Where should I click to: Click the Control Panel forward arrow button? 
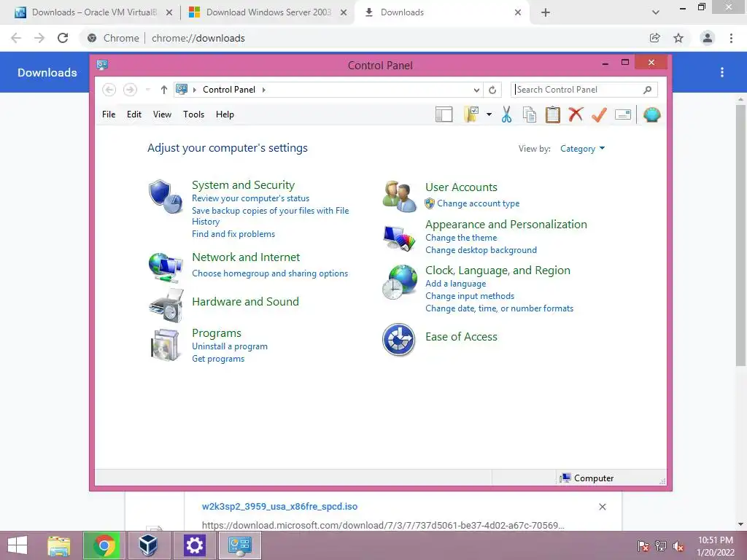[x=130, y=90]
